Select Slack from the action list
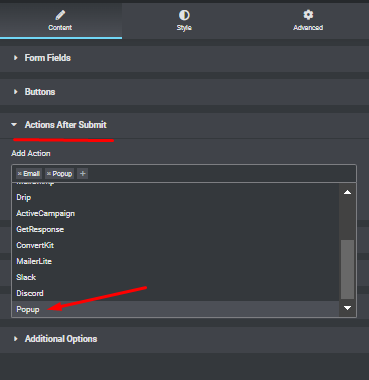Screen dimensions: 369x380 tap(176, 277)
